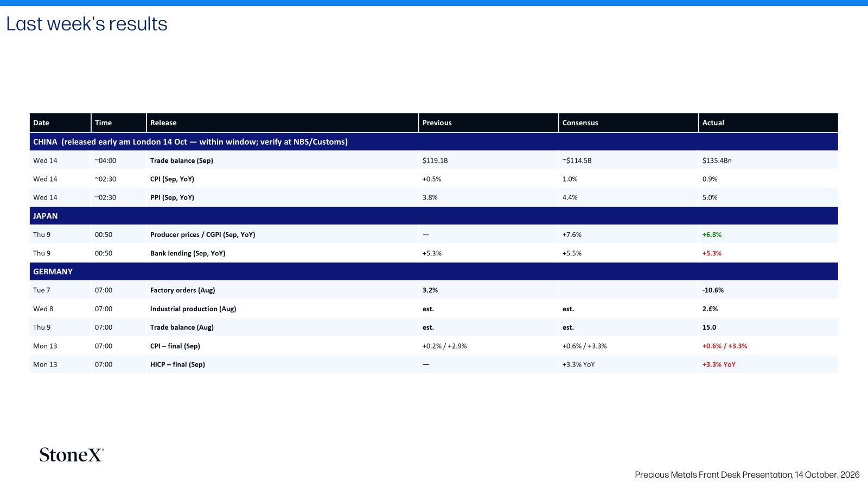This screenshot has width=868, height=488.
Task: Click the "+7.6%" consensus value
Action: tap(572, 235)
